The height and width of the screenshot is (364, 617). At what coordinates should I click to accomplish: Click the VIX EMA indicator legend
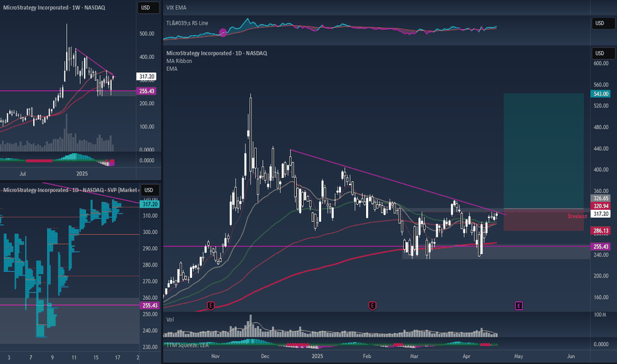tap(176, 7)
